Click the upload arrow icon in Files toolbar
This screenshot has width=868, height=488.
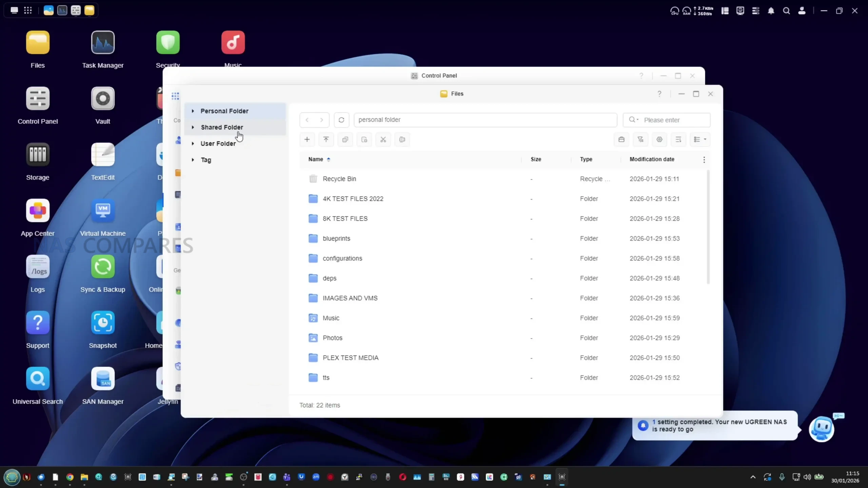click(x=326, y=139)
